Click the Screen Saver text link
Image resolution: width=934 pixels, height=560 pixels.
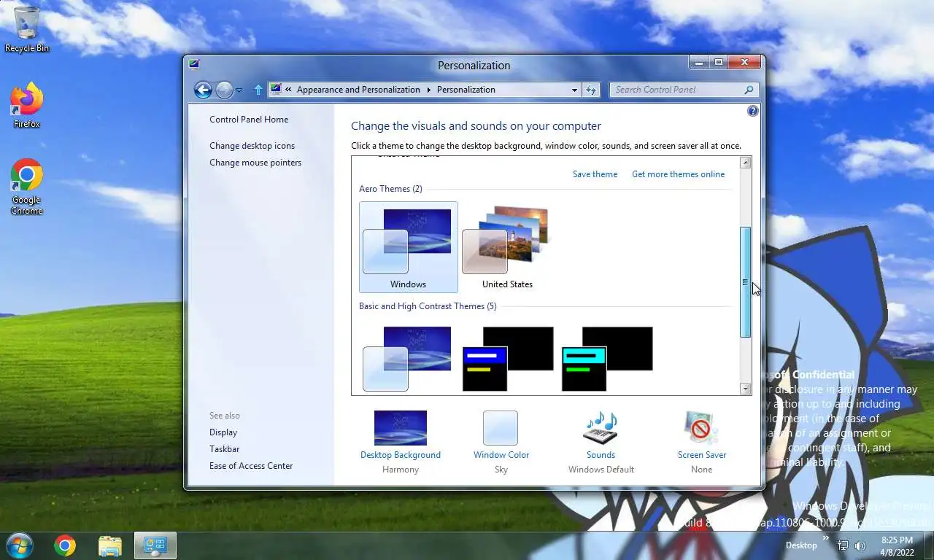click(x=702, y=455)
